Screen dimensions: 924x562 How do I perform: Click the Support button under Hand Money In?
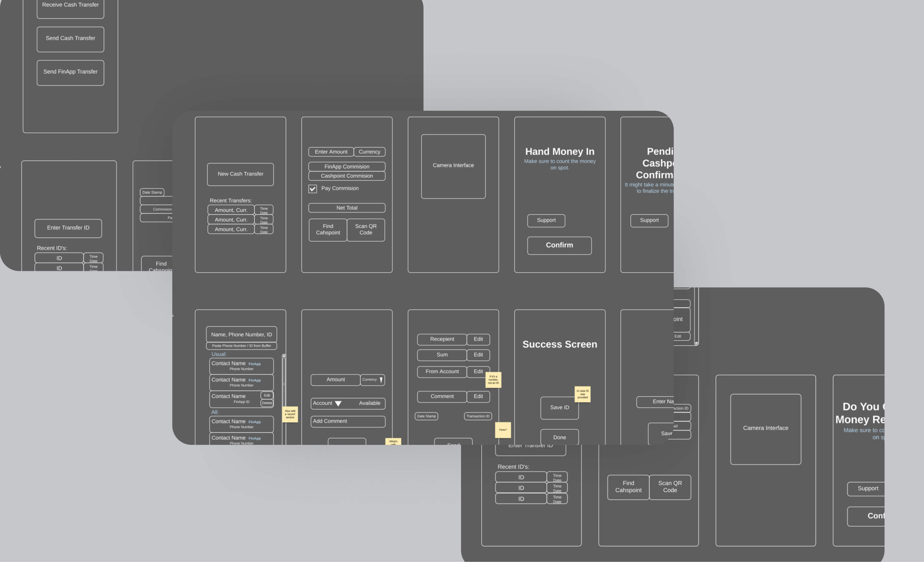[546, 220]
